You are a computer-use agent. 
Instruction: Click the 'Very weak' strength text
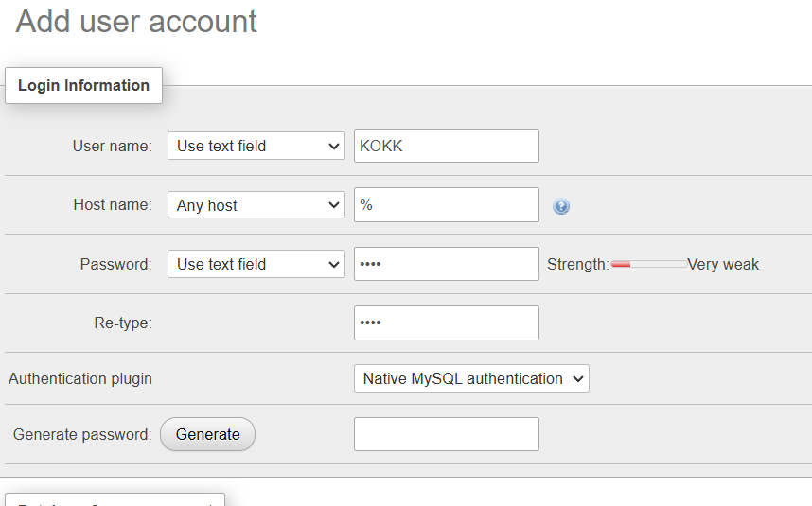pos(723,265)
